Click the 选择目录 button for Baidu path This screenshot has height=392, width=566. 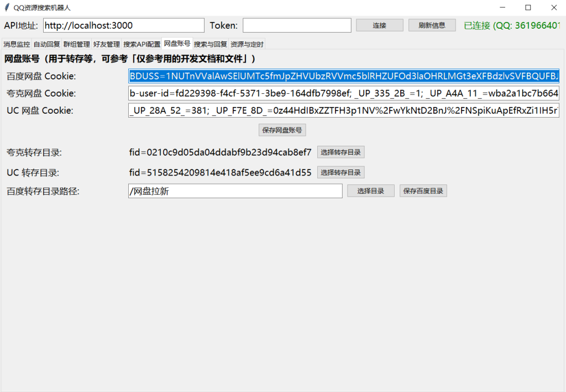[370, 191]
